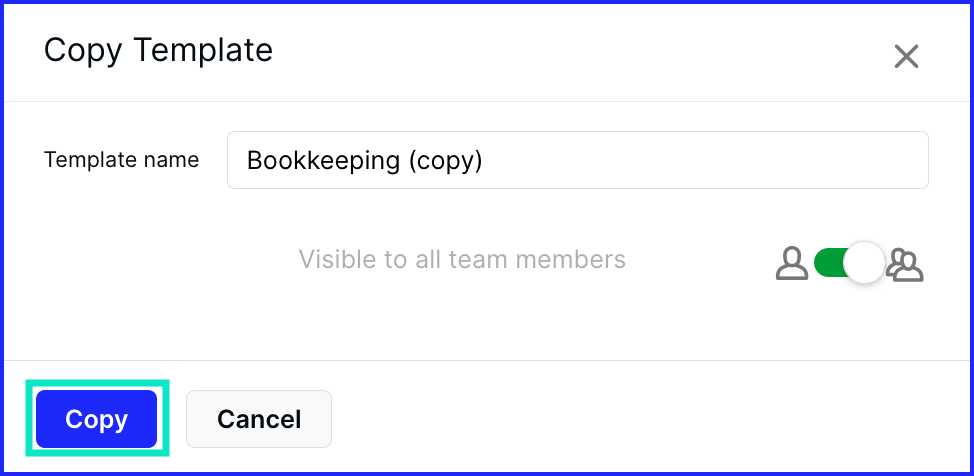Close the Copy Template dialog
974x476 pixels.
tap(906, 57)
